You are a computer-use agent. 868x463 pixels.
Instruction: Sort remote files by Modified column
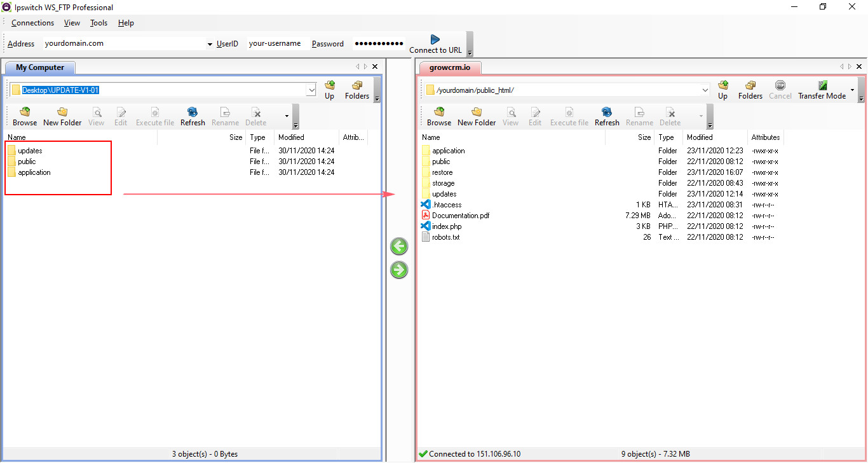(x=715, y=137)
